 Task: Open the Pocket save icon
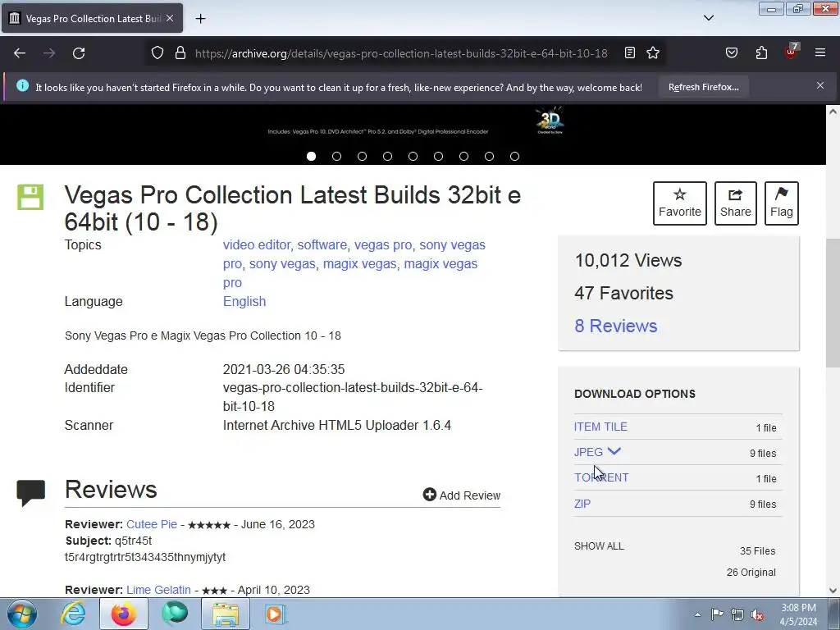click(x=732, y=52)
